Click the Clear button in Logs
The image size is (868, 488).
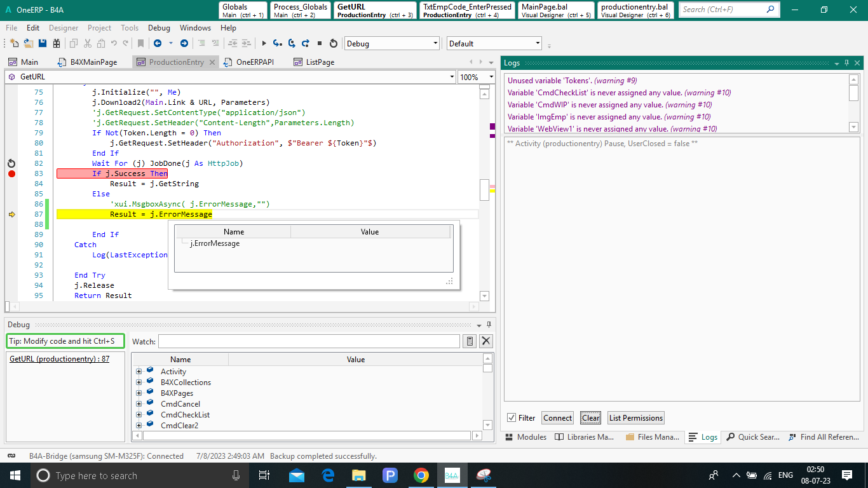(x=590, y=417)
